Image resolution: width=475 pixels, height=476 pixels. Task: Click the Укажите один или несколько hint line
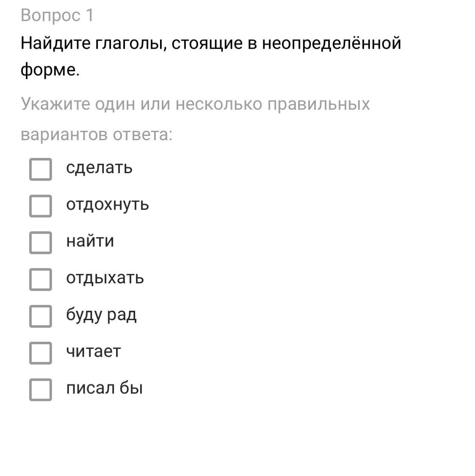[x=195, y=104]
